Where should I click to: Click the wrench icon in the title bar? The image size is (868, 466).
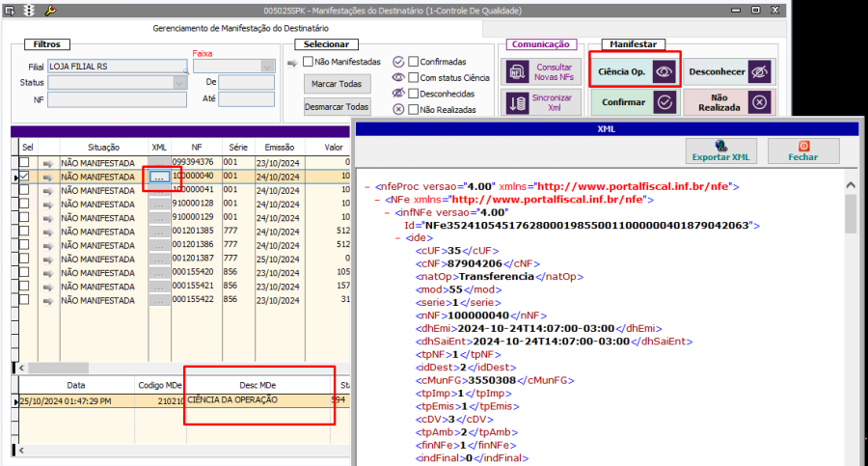50,11
